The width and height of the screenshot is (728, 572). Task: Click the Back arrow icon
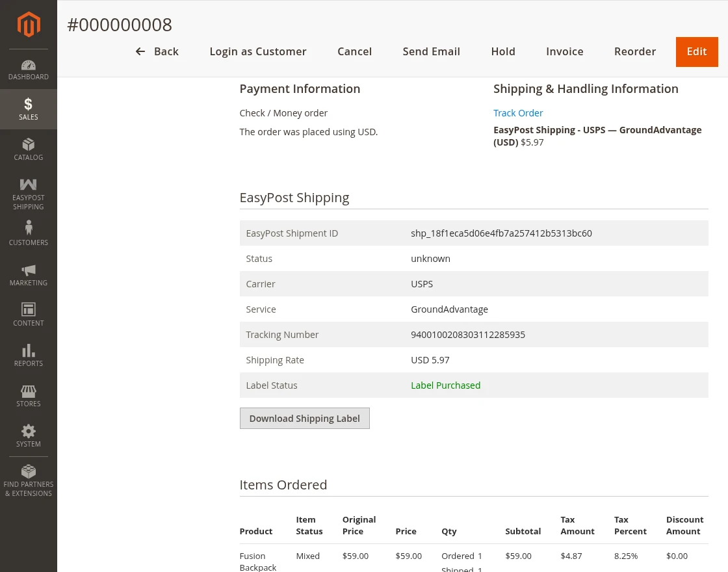140,51
